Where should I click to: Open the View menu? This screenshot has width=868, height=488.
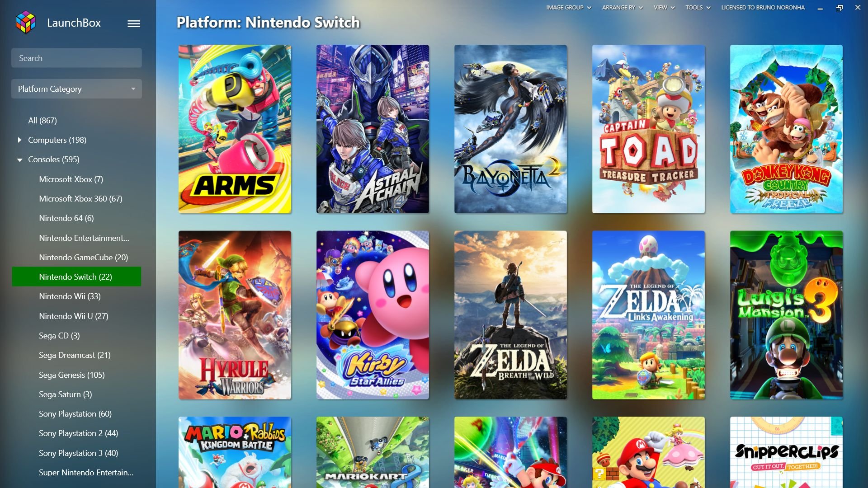(x=664, y=8)
